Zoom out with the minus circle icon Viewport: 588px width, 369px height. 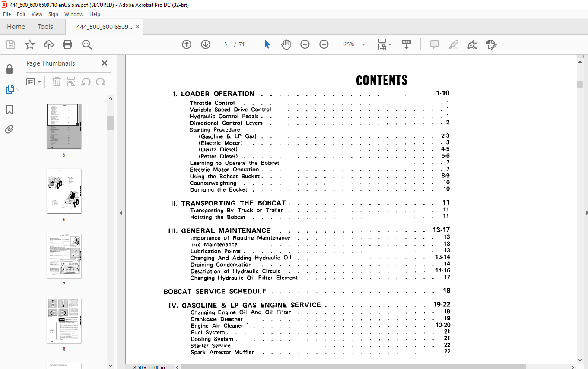[x=305, y=44]
